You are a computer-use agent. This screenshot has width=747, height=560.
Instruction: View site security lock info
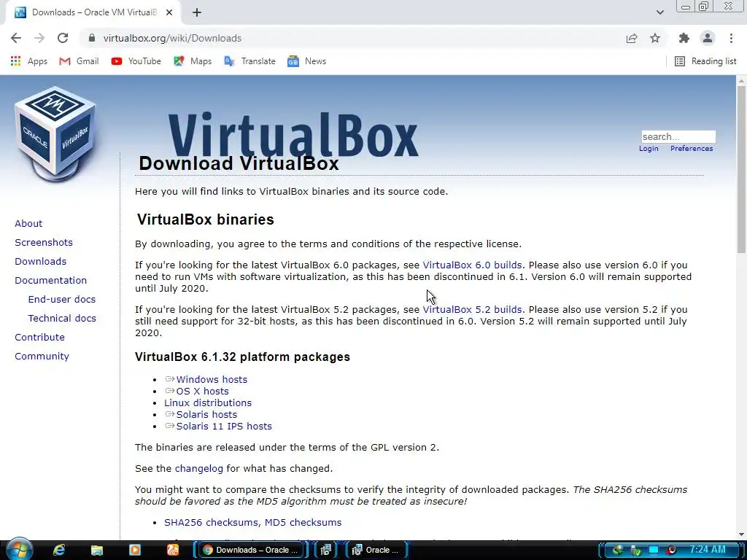(92, 38)
